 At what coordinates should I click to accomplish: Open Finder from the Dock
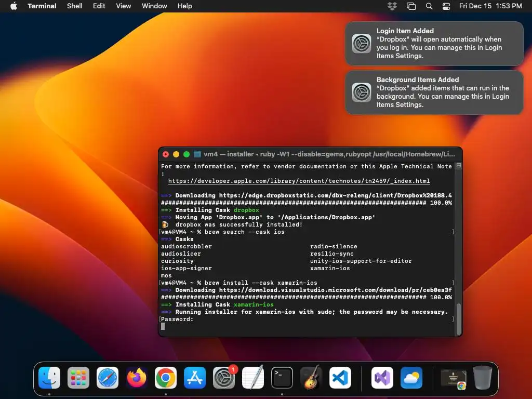click(49, 378)
